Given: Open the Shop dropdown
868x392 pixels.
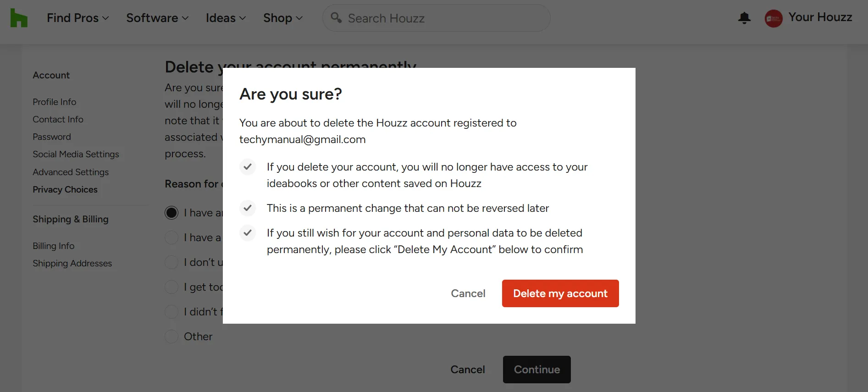Looking at the screenshot, I should [x=282, y=18].
